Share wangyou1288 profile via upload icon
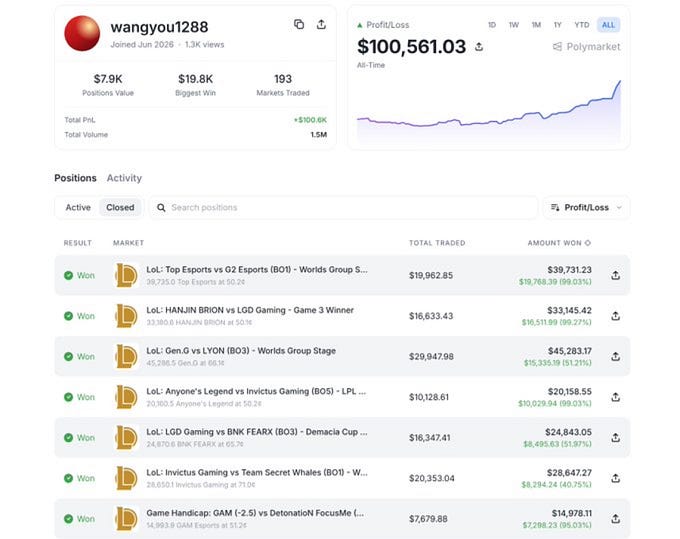 coord(321,24)
